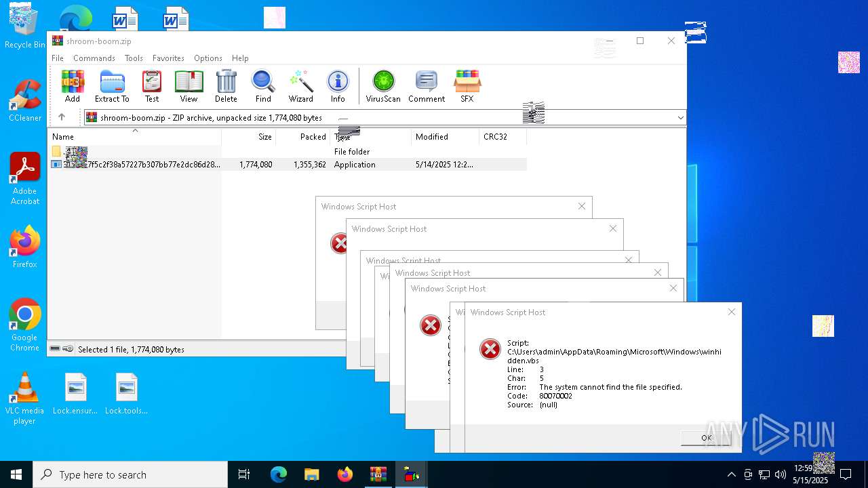The height and width of the screenshot is (488, 868).
Task: Click the Comment toolbar icon
Action: coord(427,86)
